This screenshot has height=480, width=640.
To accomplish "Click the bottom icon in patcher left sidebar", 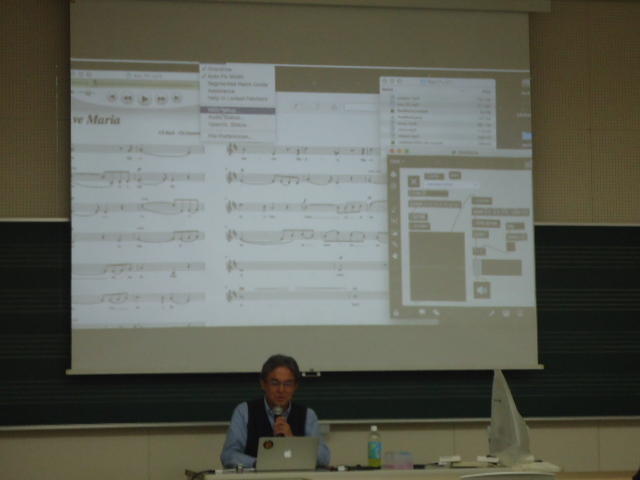I will pos(395,256).
